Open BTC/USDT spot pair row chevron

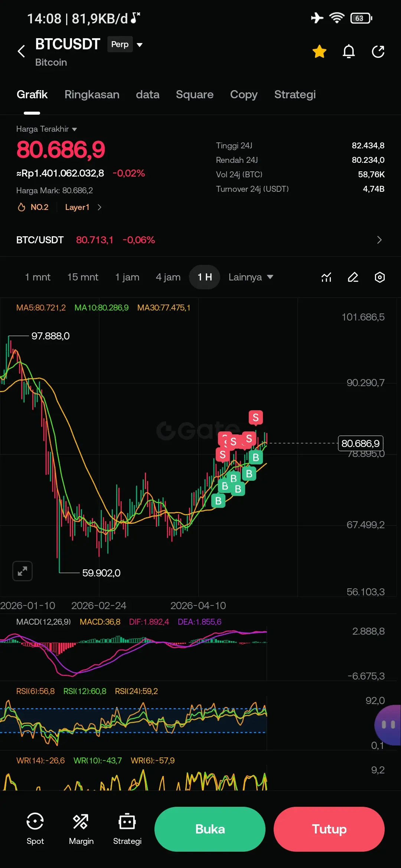[x=379, y=240]
